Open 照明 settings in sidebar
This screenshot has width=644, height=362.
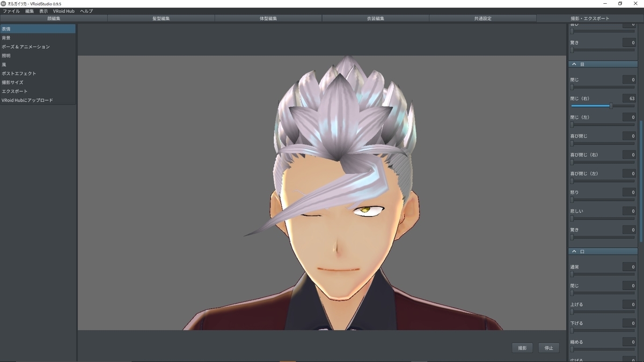pos(38,56)
